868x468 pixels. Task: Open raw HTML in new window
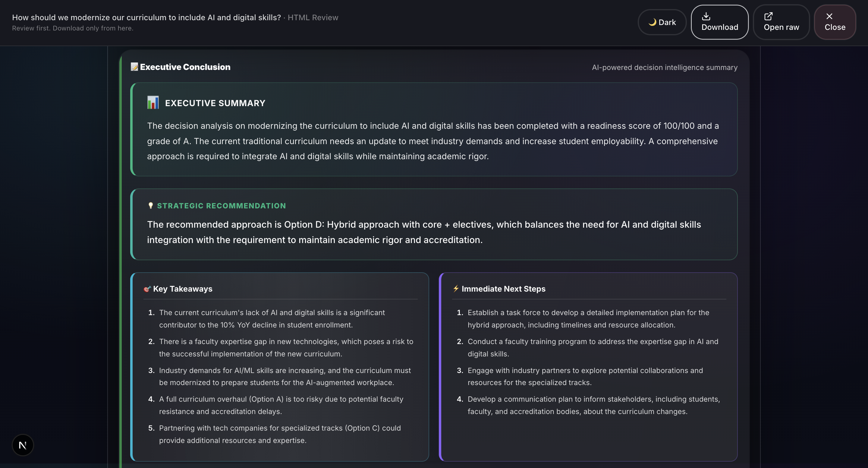click(x=781, y=22)
